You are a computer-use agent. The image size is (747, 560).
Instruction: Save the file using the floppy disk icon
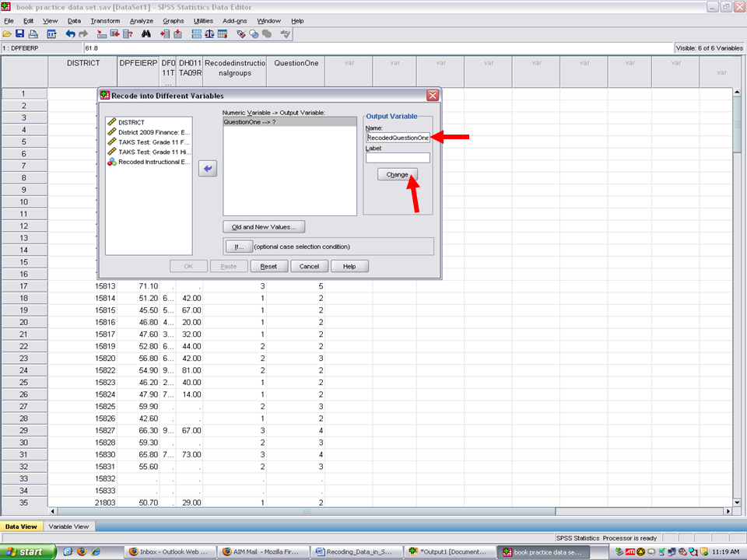pos(19,34)
